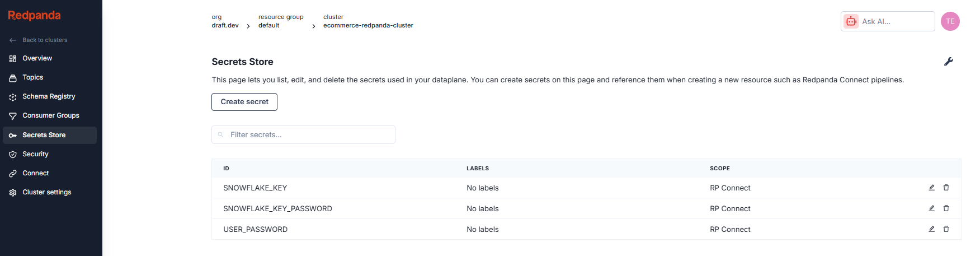Click RP Connect scope in USER_PASSWORD row
This screenshot has width=980, height=256.
click(730, 229)
